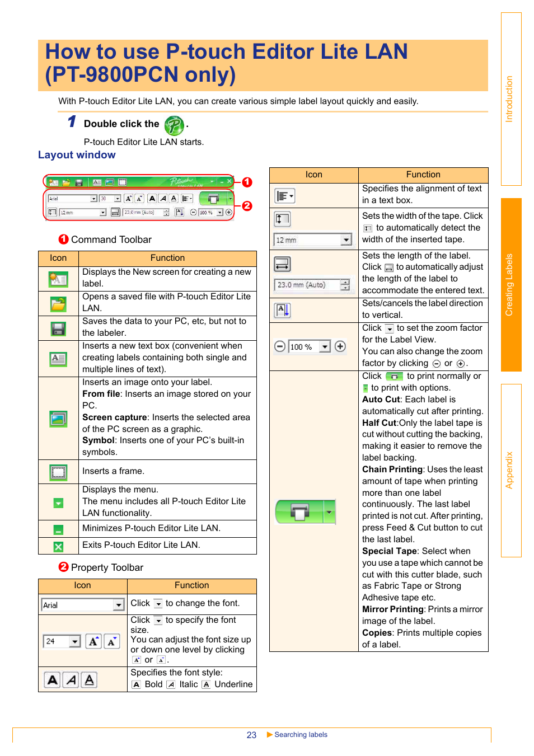This screenshot has height=756, width=534.
Task: Click the label length icon in the right table
Action: pyautogui.click(x=282, y=264)
